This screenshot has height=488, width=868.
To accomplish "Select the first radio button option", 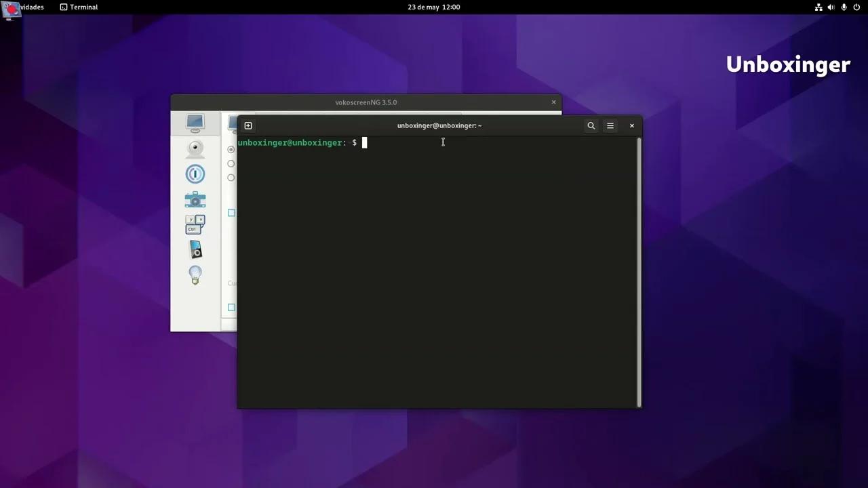I will 231,149.
